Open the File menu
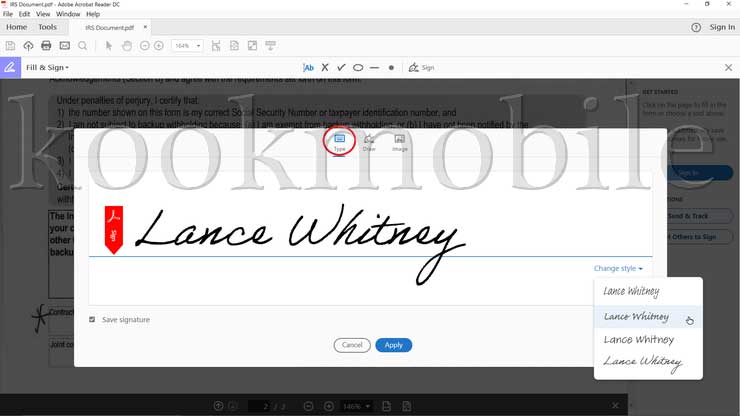The width and height of the screenshot is (740, 416). click(8, 14)
